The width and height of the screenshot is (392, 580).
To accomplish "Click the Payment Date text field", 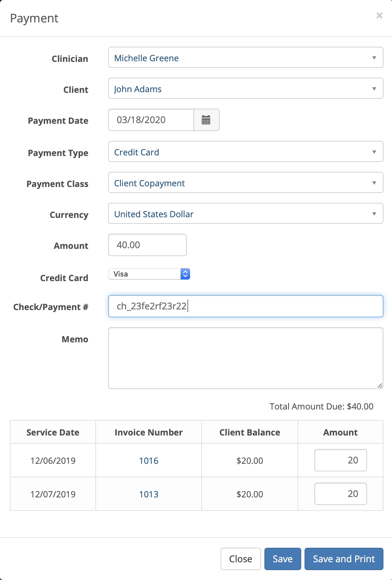I will coord(151,120).
